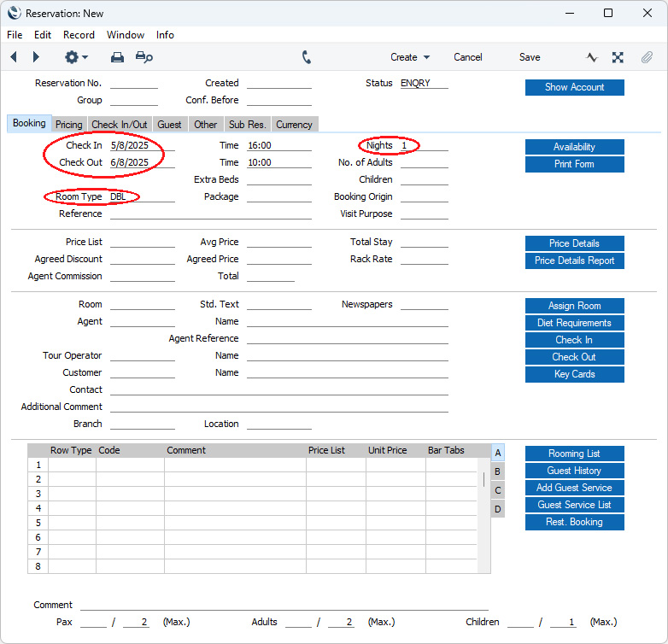Click Save in the toolbar
This screenshot has width=668, height=644.
tap(530, 57)
